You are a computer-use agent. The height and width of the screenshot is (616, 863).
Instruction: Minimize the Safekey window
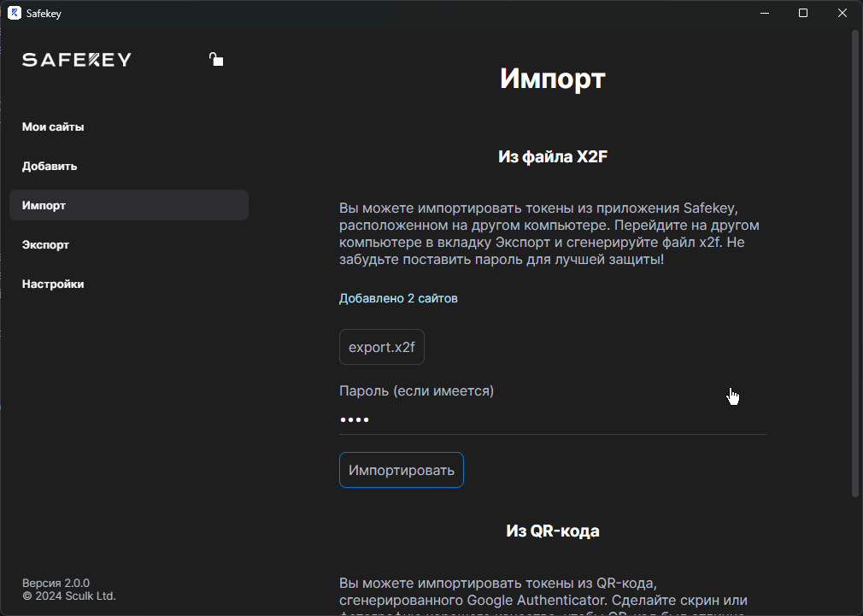[765, 13]
